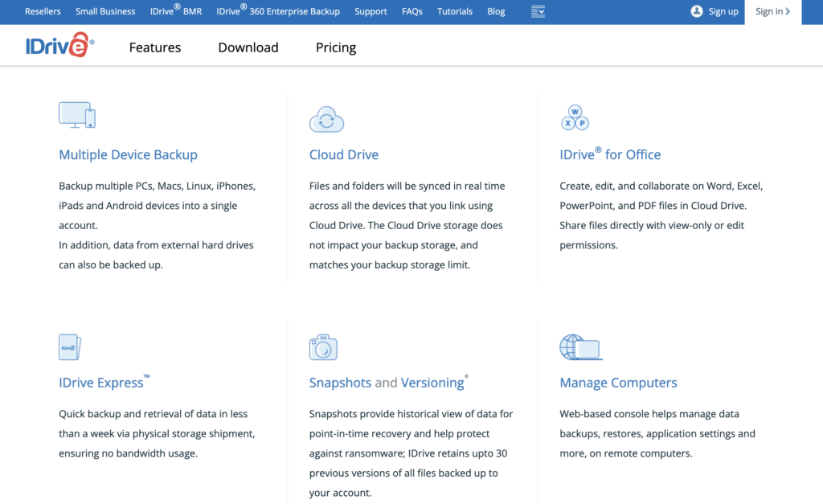This screenshot has height=504, width=823.
Task: Open the Tutorials page
Action: pyautogui.click(x=455, y=11)
